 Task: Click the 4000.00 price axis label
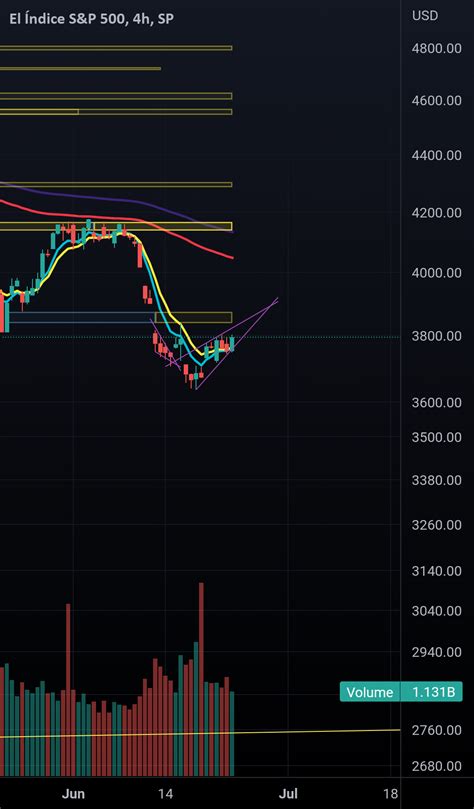436,272
